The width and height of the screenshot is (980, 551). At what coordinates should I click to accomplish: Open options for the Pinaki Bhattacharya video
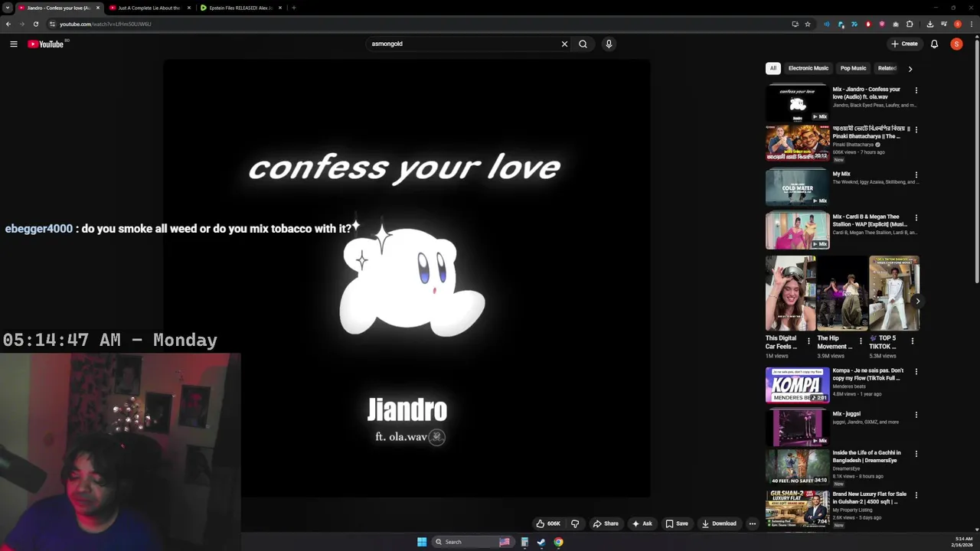pos(916,129)
